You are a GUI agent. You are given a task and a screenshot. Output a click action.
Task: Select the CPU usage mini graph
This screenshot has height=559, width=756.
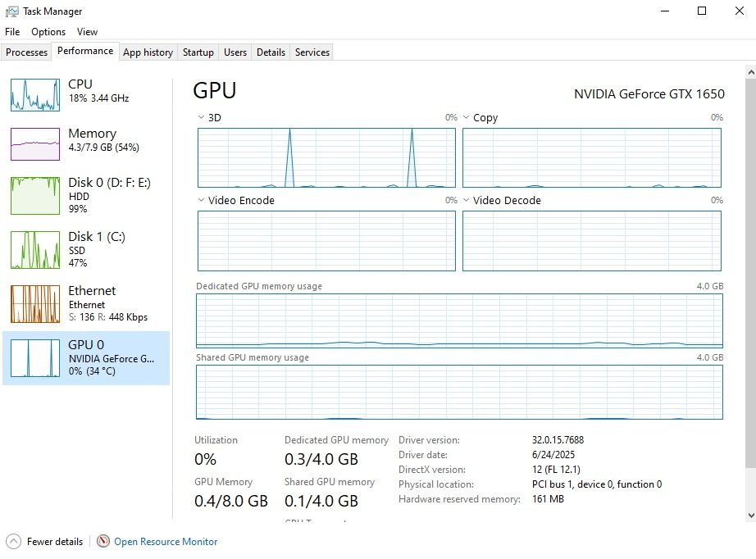35,95
